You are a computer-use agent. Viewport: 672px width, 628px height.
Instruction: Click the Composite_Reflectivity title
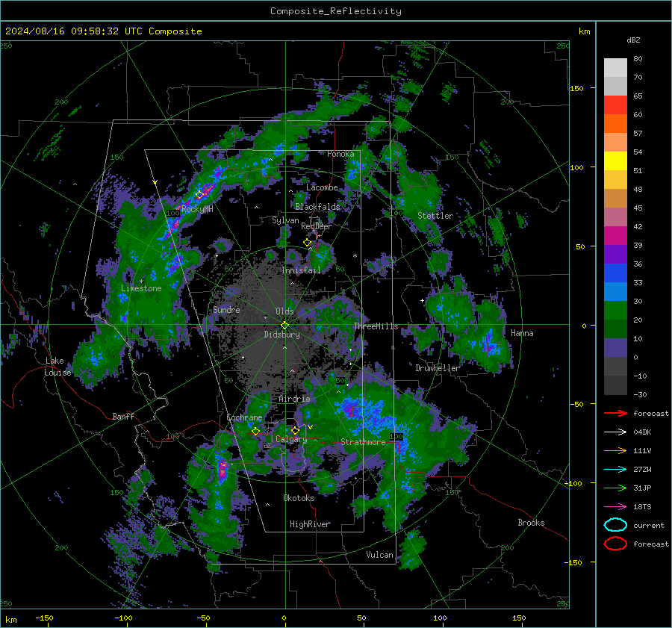point(336,11)
